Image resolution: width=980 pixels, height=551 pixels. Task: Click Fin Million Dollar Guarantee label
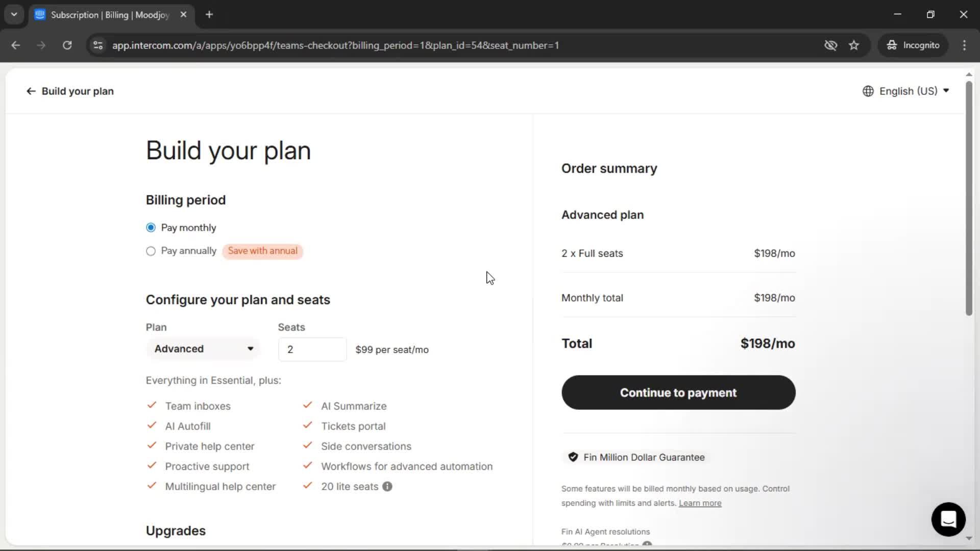tap(644, 458)
